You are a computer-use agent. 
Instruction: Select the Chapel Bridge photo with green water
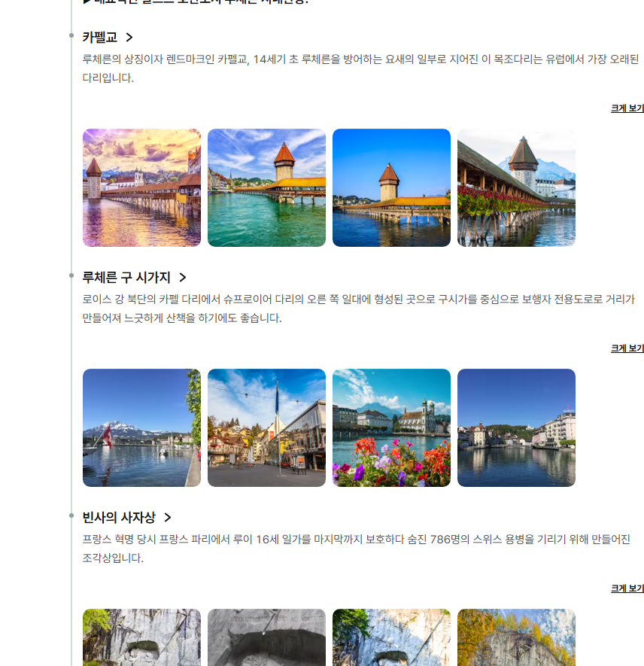266,187
